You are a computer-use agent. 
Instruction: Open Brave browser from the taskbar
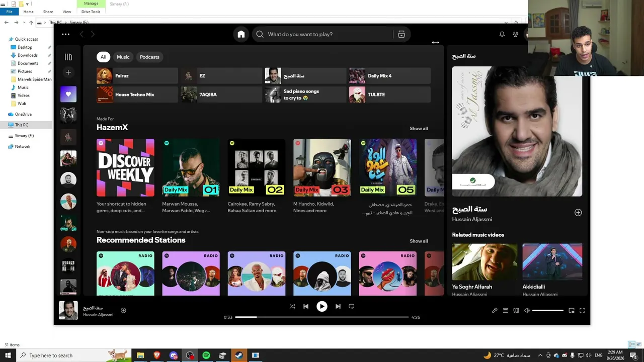click(157, 355)
